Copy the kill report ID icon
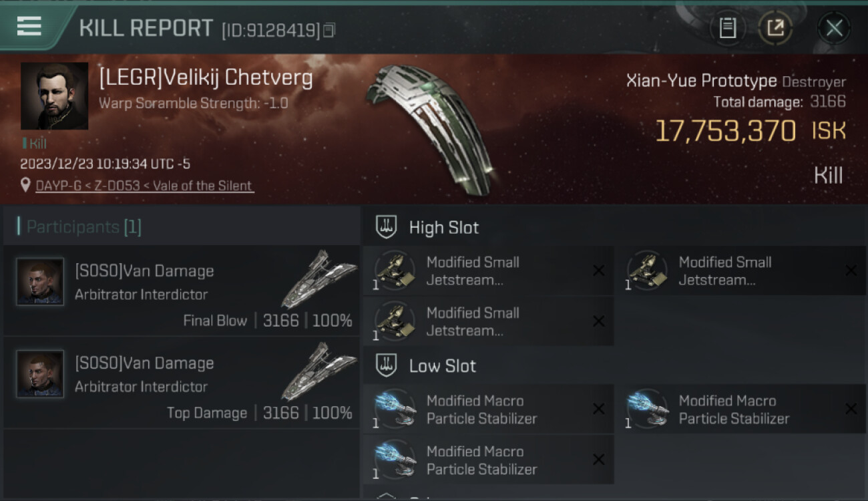The image size is (868, 501). pyautogui.click(x=329, y=30)
